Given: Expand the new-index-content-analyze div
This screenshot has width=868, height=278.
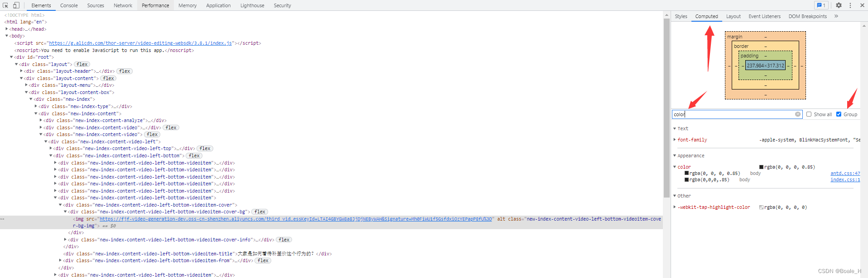Looking at the screenshot, I should pos(41,120).
